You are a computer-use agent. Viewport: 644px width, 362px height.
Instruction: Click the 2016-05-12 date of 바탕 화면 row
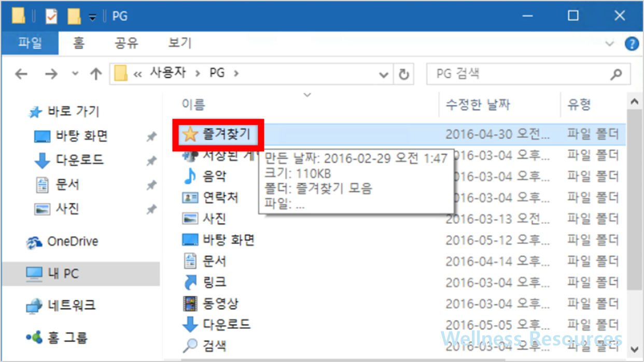coord(498,240)
